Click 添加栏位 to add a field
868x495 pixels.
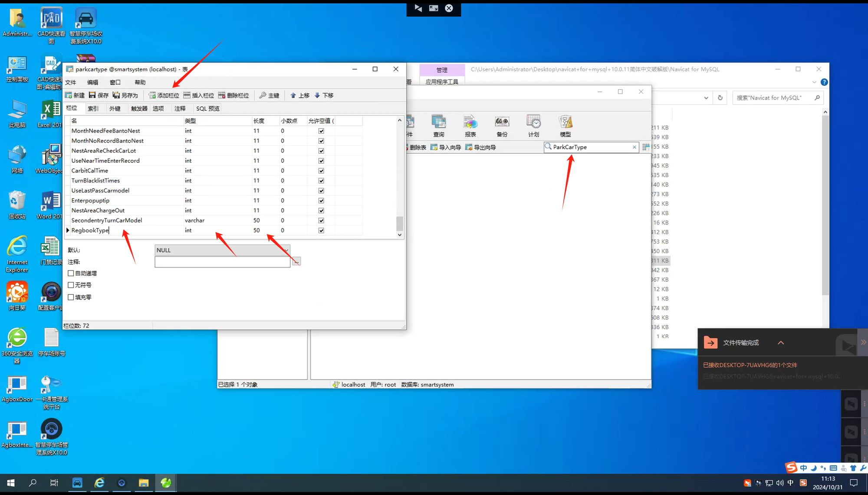pyautogui.click(x=164, y=95)
